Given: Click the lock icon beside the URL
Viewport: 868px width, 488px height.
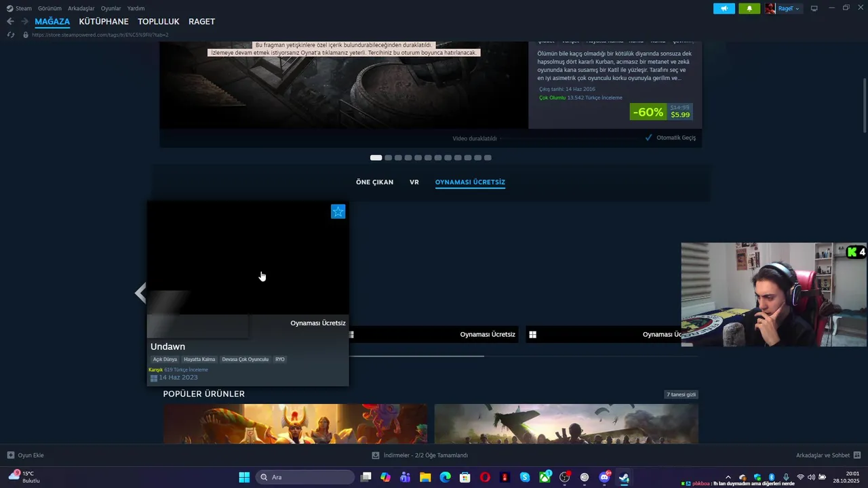Looking at the screenshot, I should click(x=26, y=35).
